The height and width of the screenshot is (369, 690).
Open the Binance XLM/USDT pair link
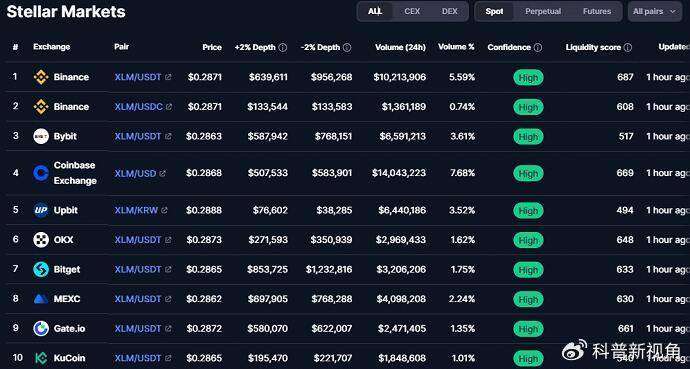[x=138, y=77]
